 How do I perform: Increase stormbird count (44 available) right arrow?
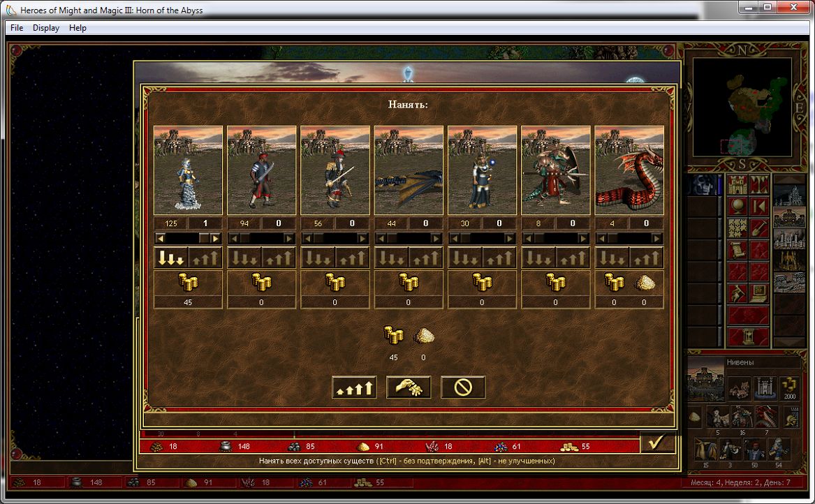pyautogui.click(x=436, y=239)
